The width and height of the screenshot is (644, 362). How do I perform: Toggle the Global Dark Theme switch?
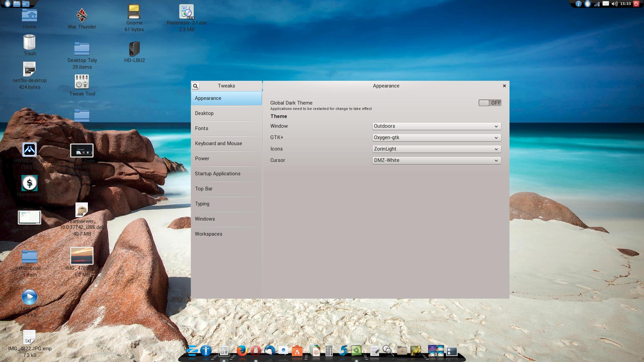(x=490, y=103)
